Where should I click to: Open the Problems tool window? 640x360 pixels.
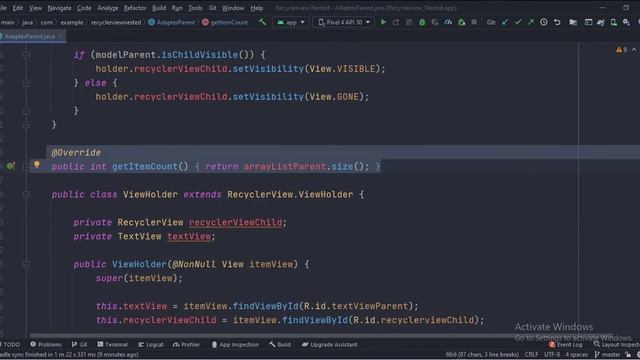click(46, 344)
